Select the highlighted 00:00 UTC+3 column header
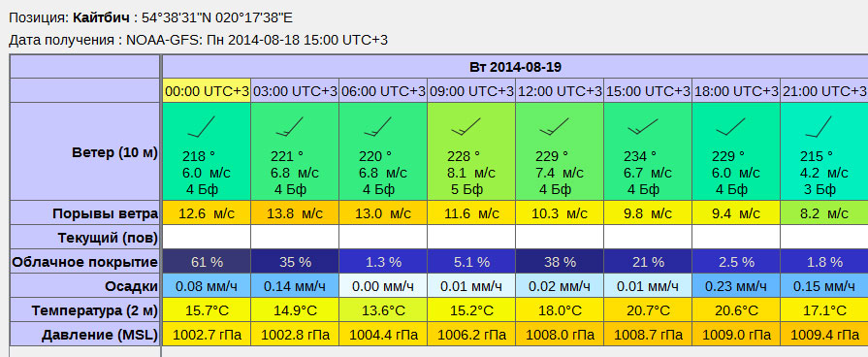 click(x=207, y=91)
